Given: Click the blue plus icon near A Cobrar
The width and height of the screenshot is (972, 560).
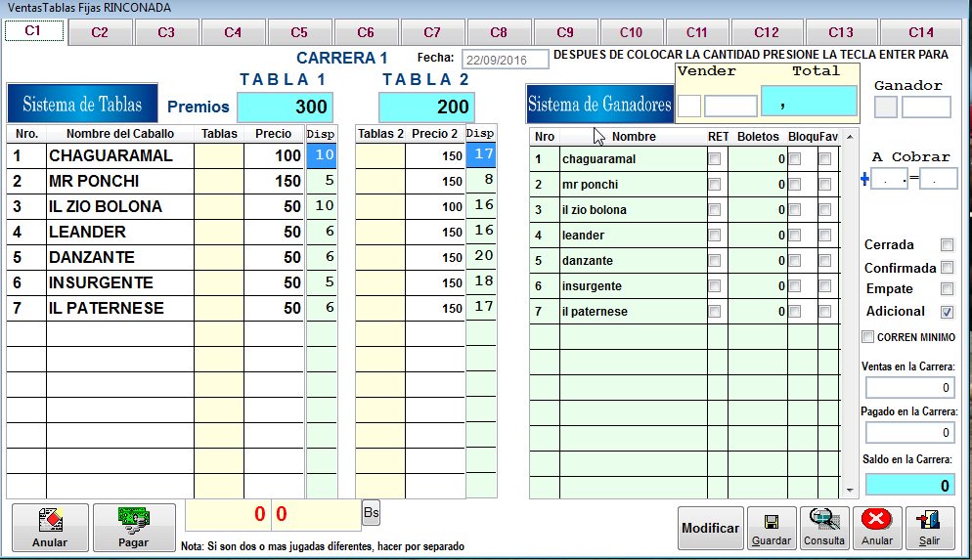Looking at the screenshot, I should coord(864,180).
